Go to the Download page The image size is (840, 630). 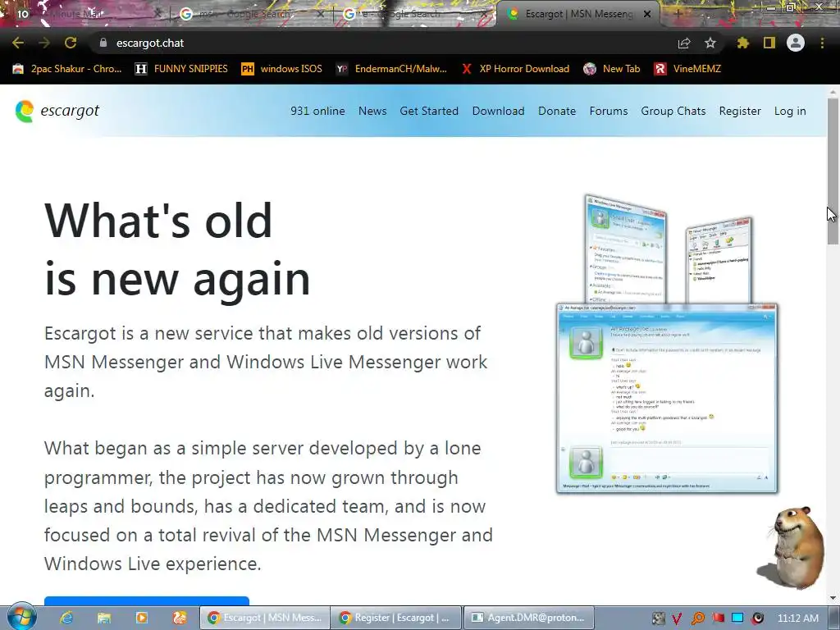[x=498, y=111]
